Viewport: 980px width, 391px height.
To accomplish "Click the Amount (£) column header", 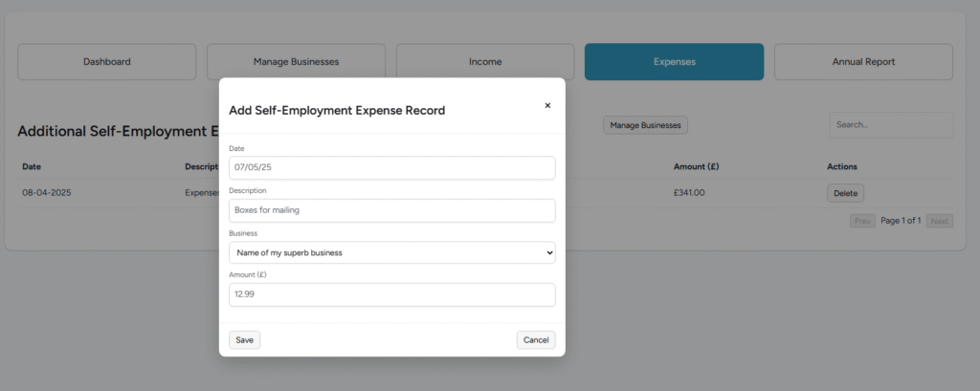I will tap(696, 166).
